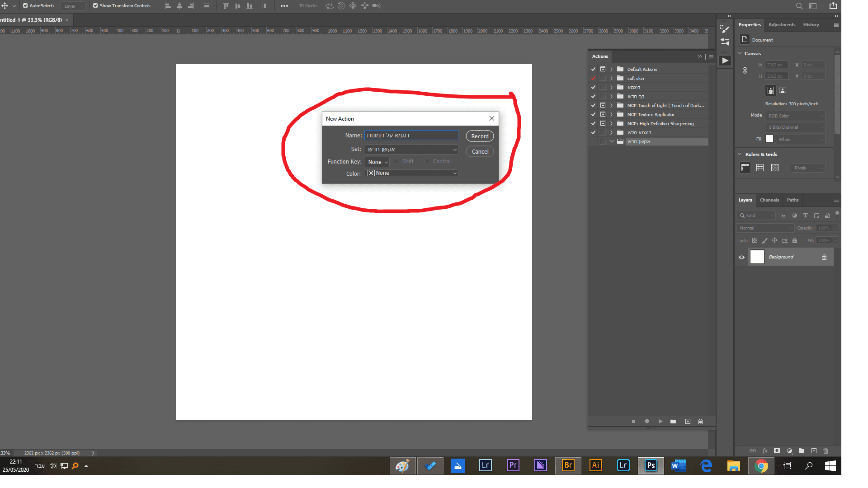Viewport: 868px width, 488px height.
Task: Open the Set dropdown in New Action dialog
Action: tap(411, 150)
